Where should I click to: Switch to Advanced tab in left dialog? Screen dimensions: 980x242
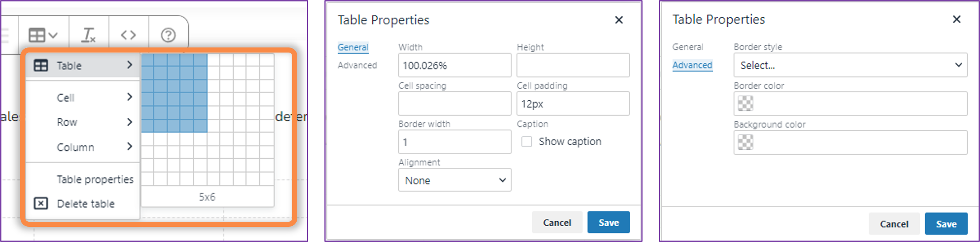point(357,66)
